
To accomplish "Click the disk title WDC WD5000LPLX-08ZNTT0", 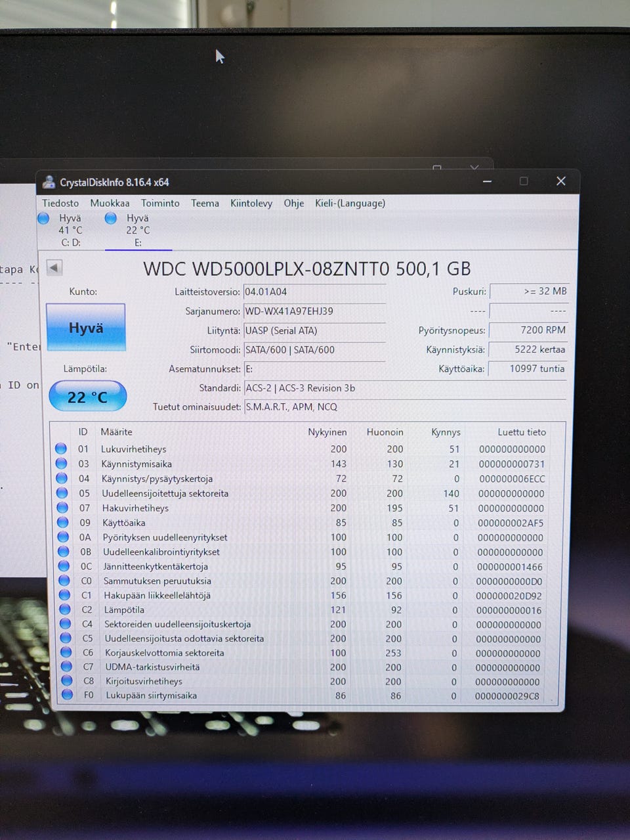I will pyautogui.click(x=266, y=269).
